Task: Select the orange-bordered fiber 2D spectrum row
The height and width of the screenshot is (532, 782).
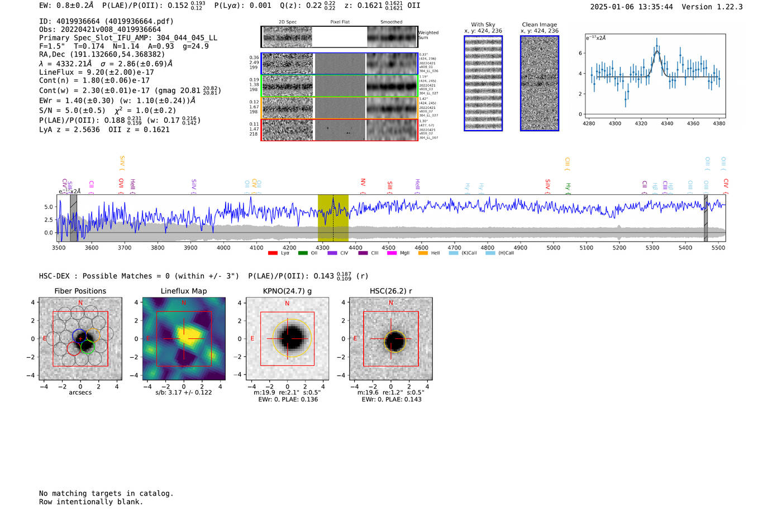Action: 340,108
